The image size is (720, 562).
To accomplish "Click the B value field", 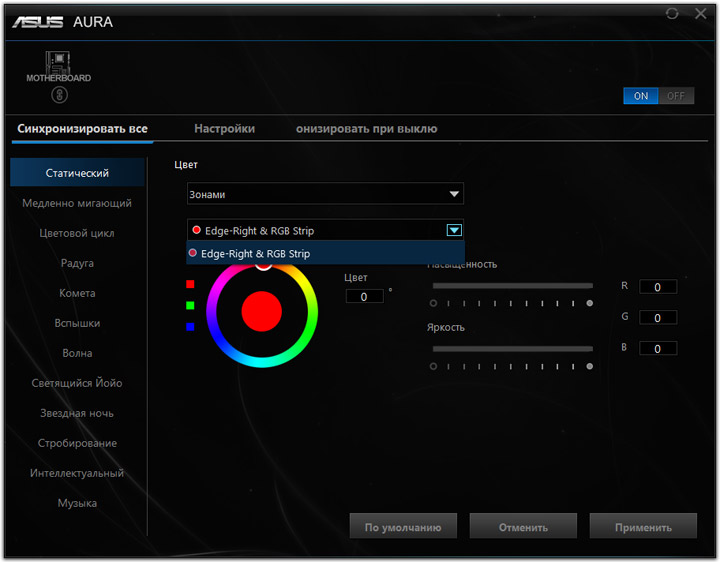I will coord(658,348).
